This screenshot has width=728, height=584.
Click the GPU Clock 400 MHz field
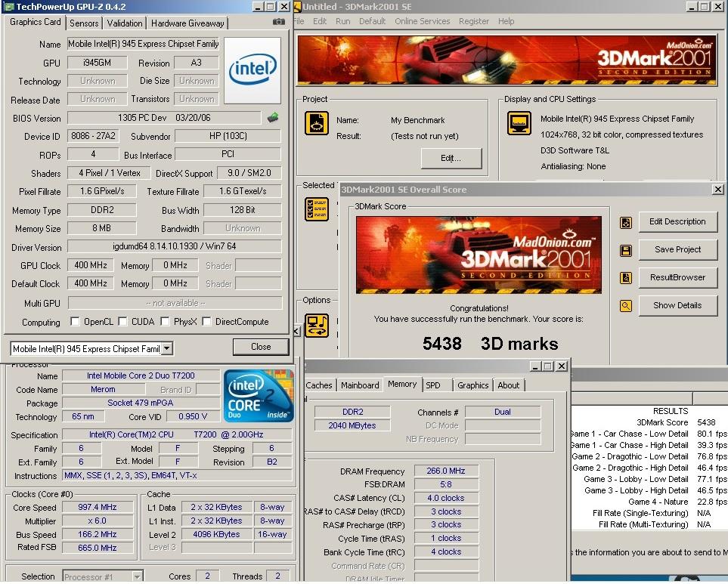click(91, 265)
